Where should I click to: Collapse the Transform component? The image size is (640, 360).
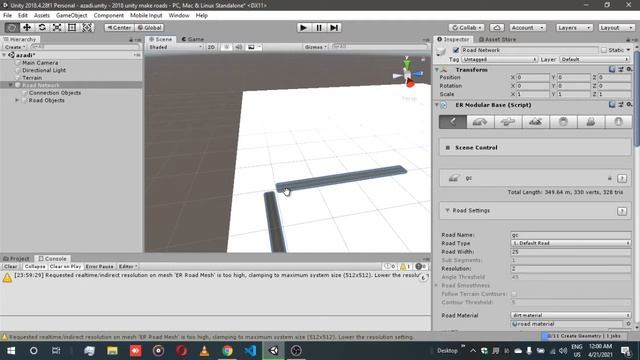[x=437, y=70]
